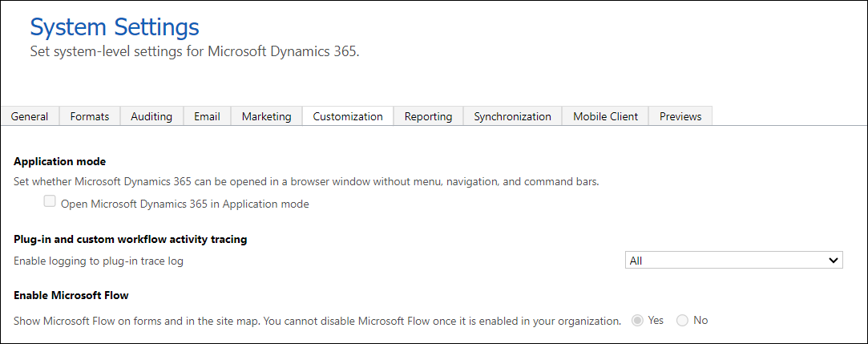Open the plug-in trace log dropdown showing All
Viewport: 868px width, 344px height.
(x=733, y=261)
